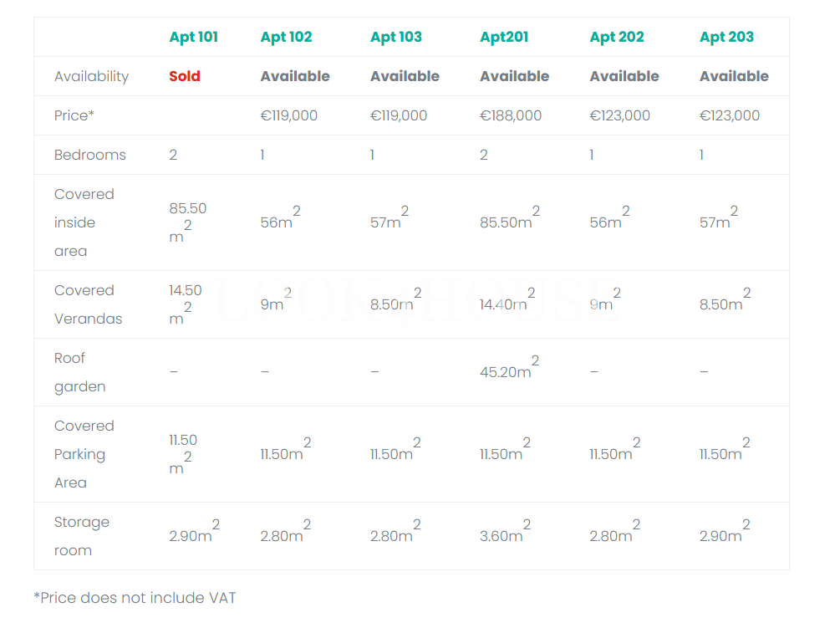Click the 45.20m² roof garden value
The image size is (840, 623).
(x=510, y=367)
